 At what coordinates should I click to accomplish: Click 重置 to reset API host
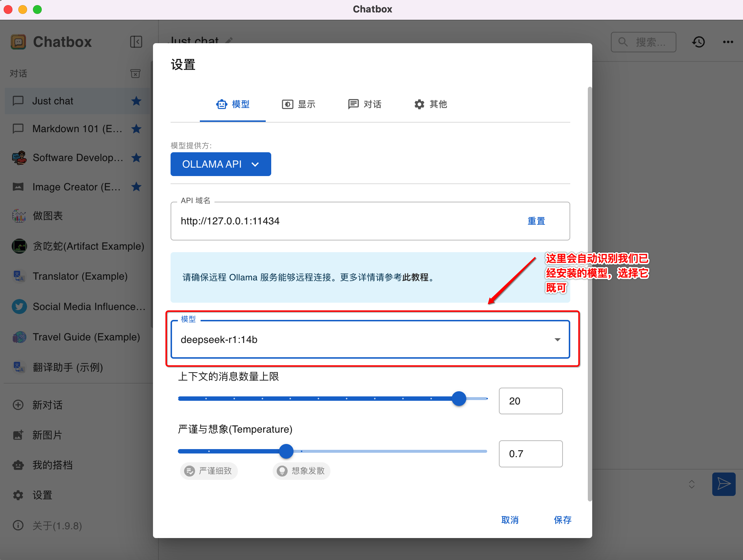click(x=536, y=221)
